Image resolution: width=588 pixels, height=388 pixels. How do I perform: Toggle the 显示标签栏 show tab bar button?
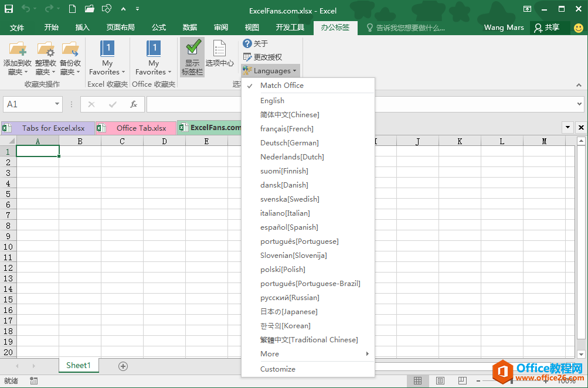[x=192, y=57]
